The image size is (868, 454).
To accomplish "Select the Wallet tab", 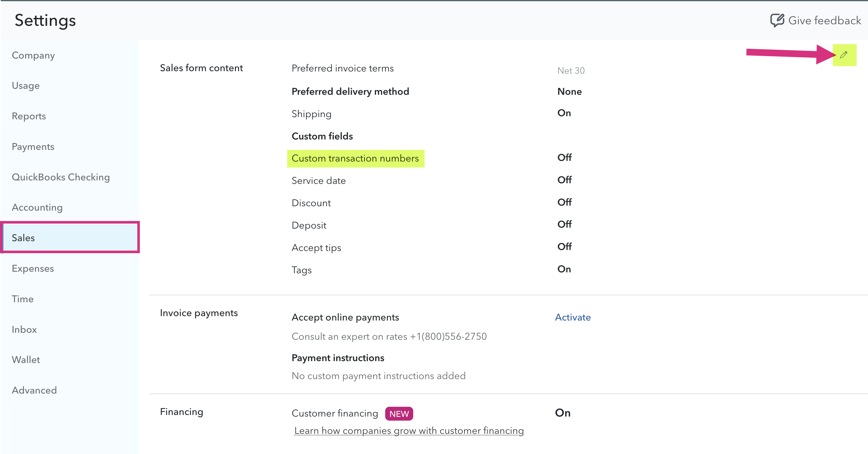I will (26, 360).
